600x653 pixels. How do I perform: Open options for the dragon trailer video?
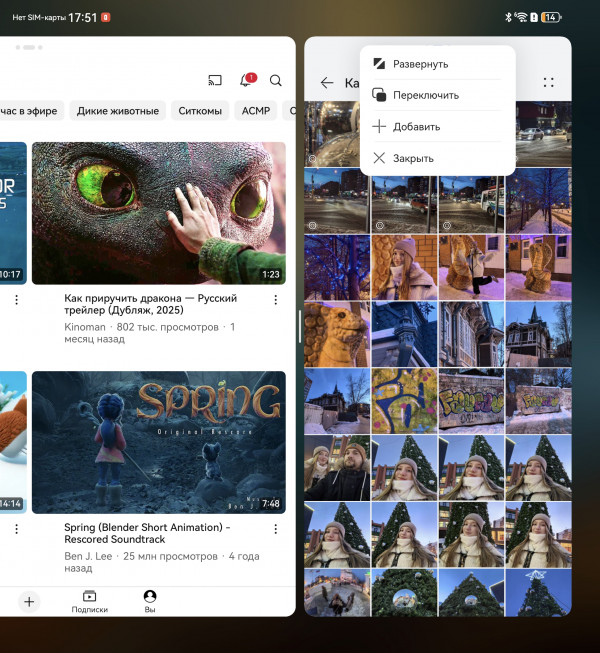(276, 300)
